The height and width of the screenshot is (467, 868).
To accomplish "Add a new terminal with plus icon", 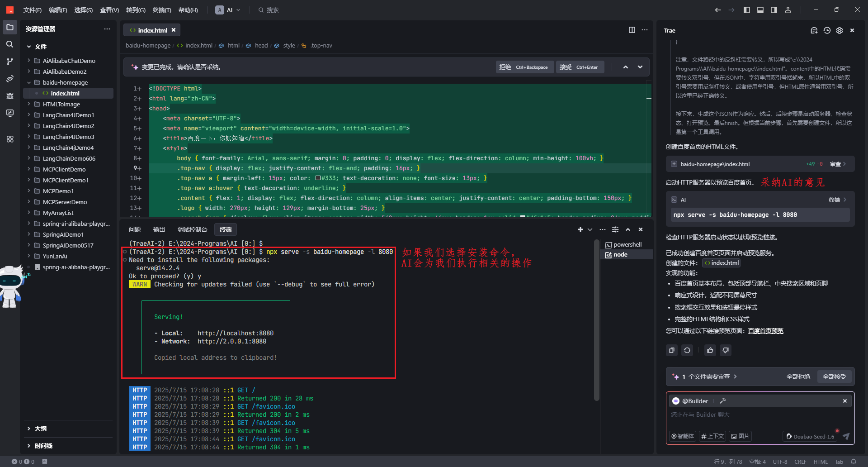I will (x=580, y=229).
